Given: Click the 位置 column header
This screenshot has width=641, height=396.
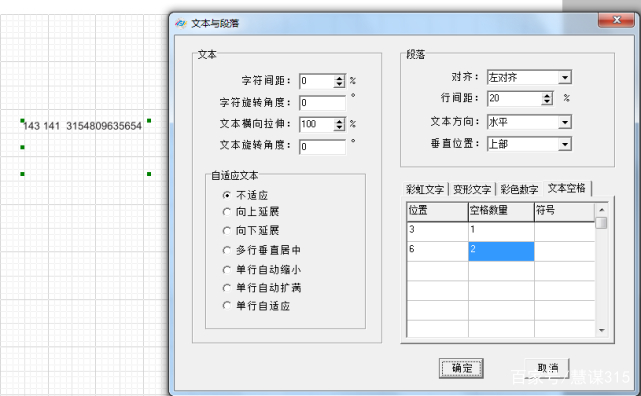Looking at the screenshot, I should pos(437,211).
